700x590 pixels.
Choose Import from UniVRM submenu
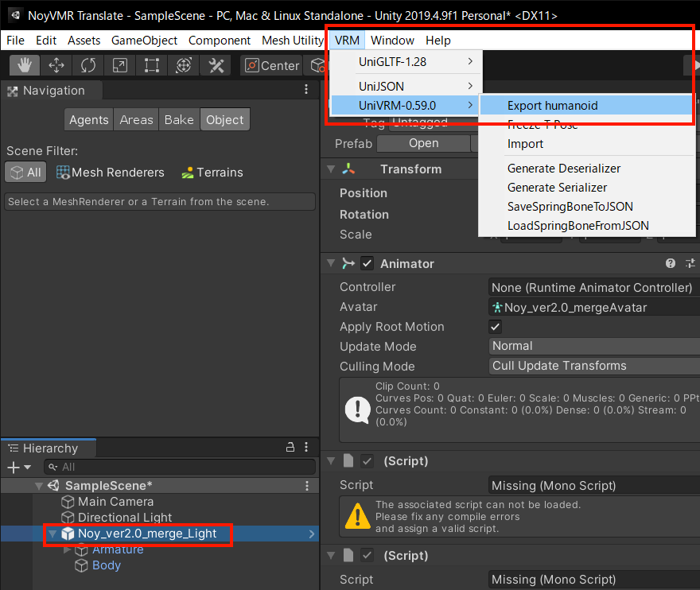(x=586, y=144)
